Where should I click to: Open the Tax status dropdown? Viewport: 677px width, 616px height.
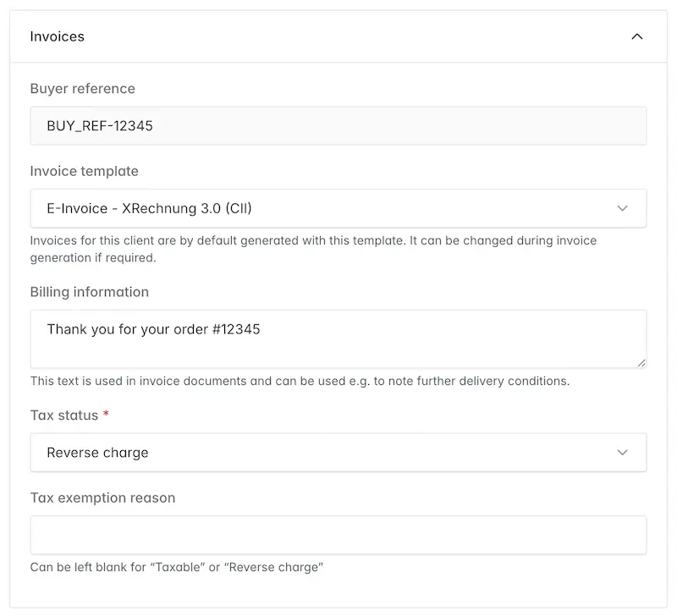pyautogui.click(x=338, y=453)
